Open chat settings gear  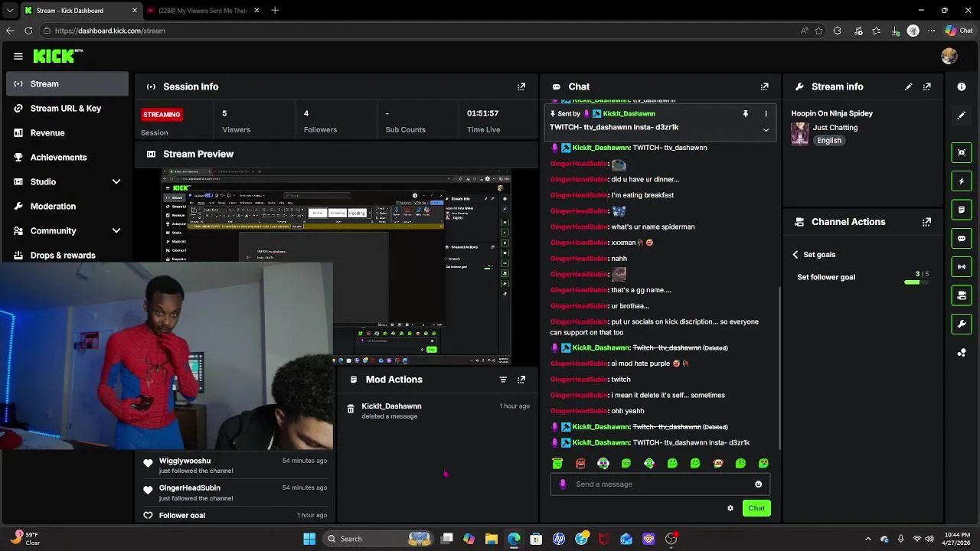click(x=730, y=508)
